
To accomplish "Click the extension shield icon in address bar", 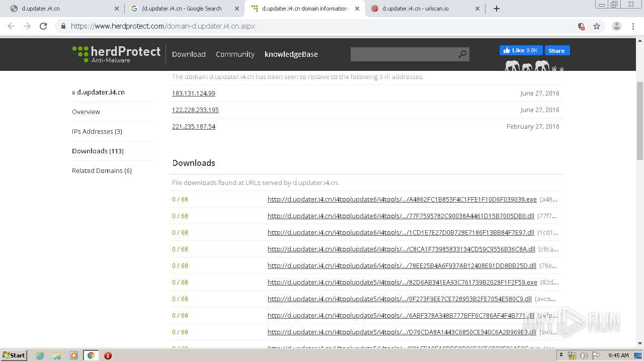I will 581,26.
